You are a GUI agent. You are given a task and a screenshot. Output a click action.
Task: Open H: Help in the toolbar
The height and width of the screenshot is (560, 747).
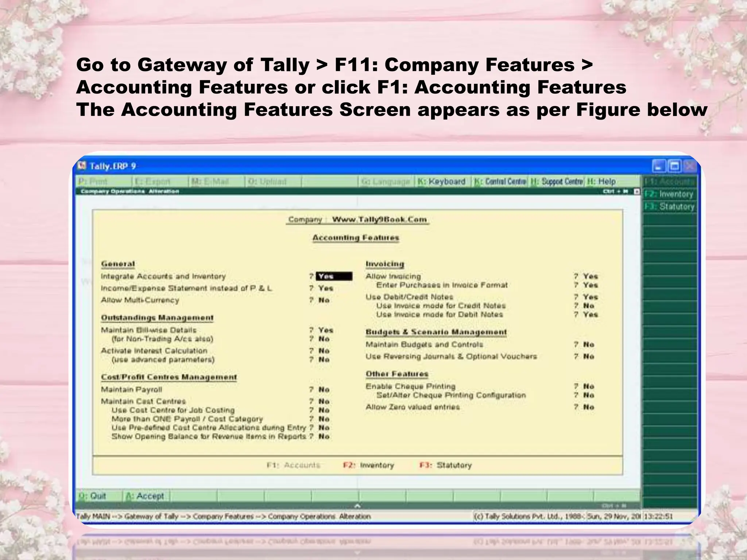tap(613, 181)
